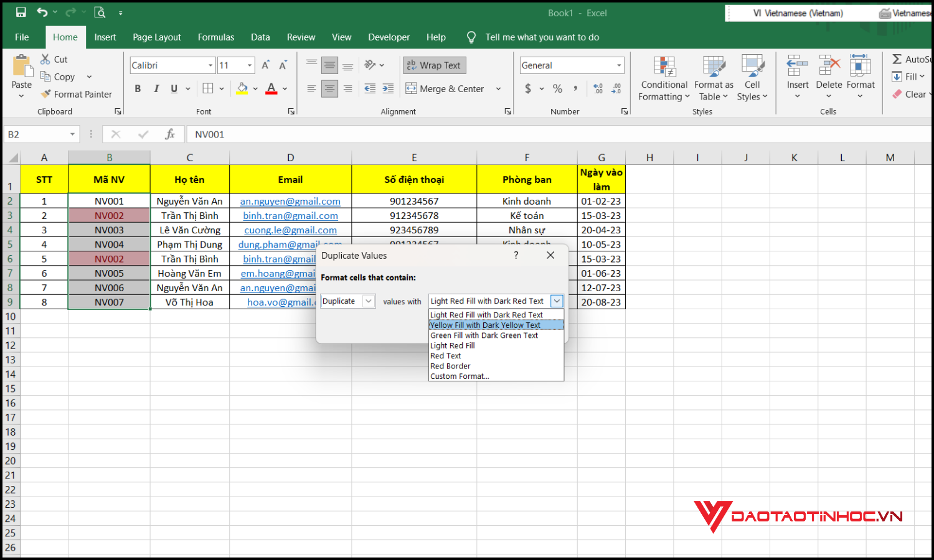Viewport: 934px width, 560px height.
Task: Open the font size 11 dropdown
Action: click(250, 65)
